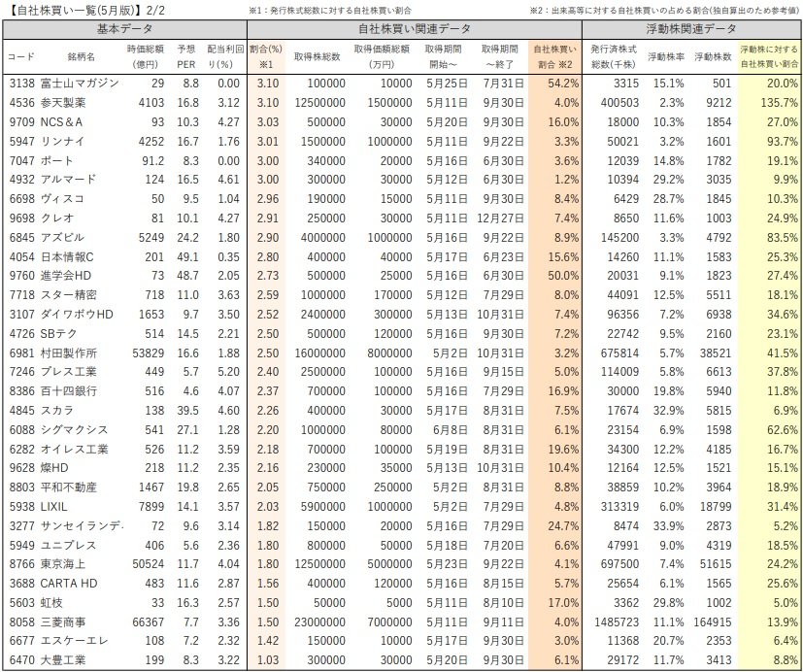This screenshot has height=672, width=803.
Task: Click end date 12月27日 in クレオ row
Action: (x=500, y=218)
